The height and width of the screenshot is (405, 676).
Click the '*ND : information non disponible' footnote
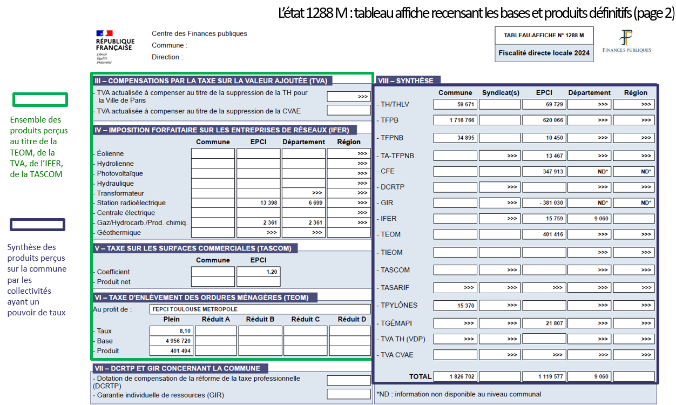[459, 394]
